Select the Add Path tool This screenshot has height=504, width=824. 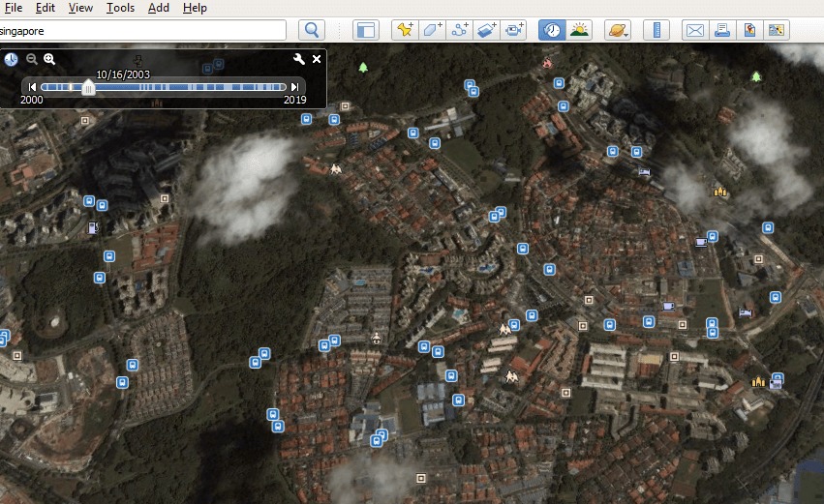coord(460,30)
